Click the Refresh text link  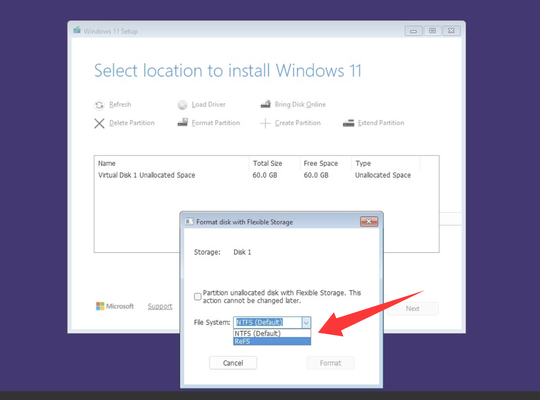(120, 104)
